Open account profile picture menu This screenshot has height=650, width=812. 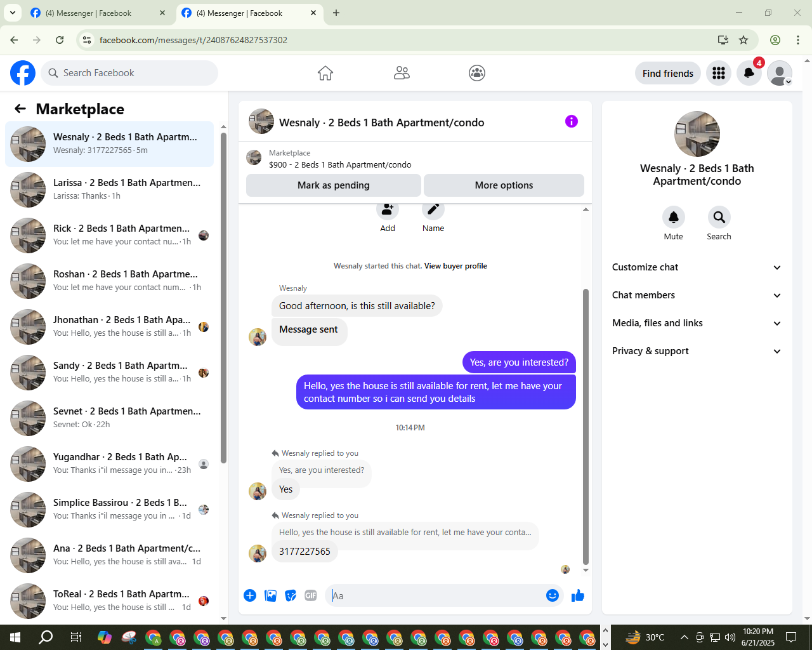tap(780, 73)
